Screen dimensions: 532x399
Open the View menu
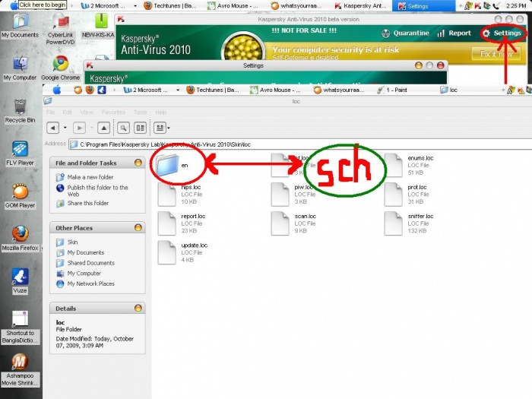[x=87, y=112]
